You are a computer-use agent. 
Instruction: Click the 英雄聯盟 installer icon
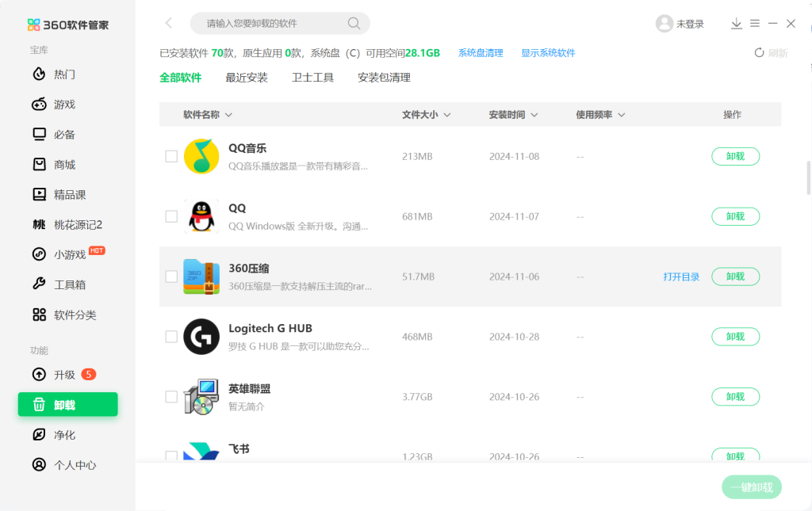(x=201, y=397)
